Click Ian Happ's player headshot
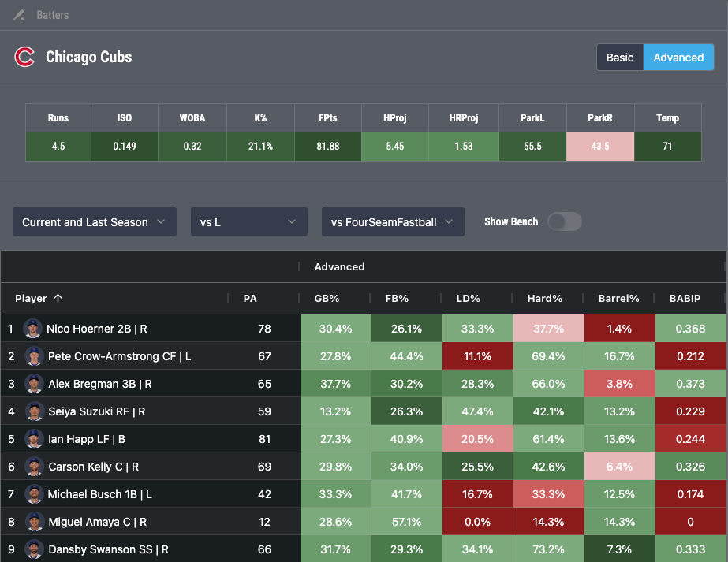Viewport: 728px width, 562px height. (x=35, y=439)
